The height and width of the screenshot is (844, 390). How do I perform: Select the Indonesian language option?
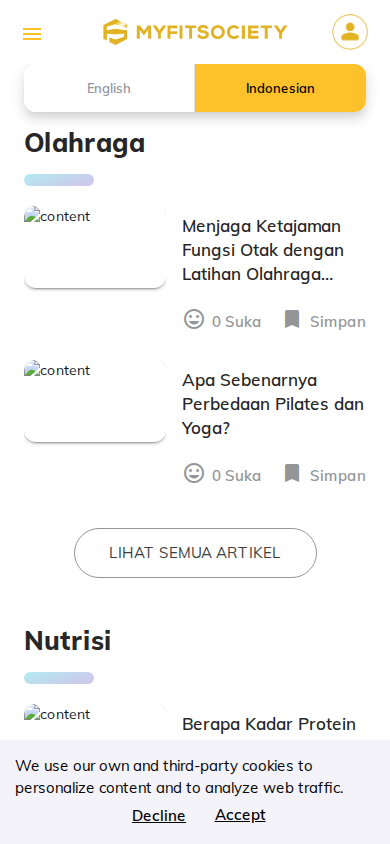coord(280,88)
